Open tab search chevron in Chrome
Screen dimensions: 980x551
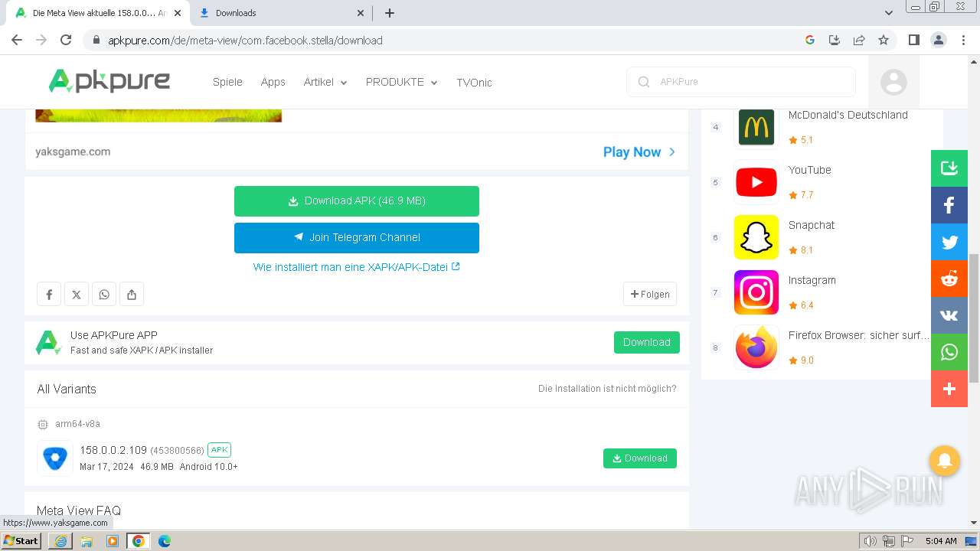click(x=889, y=13)
